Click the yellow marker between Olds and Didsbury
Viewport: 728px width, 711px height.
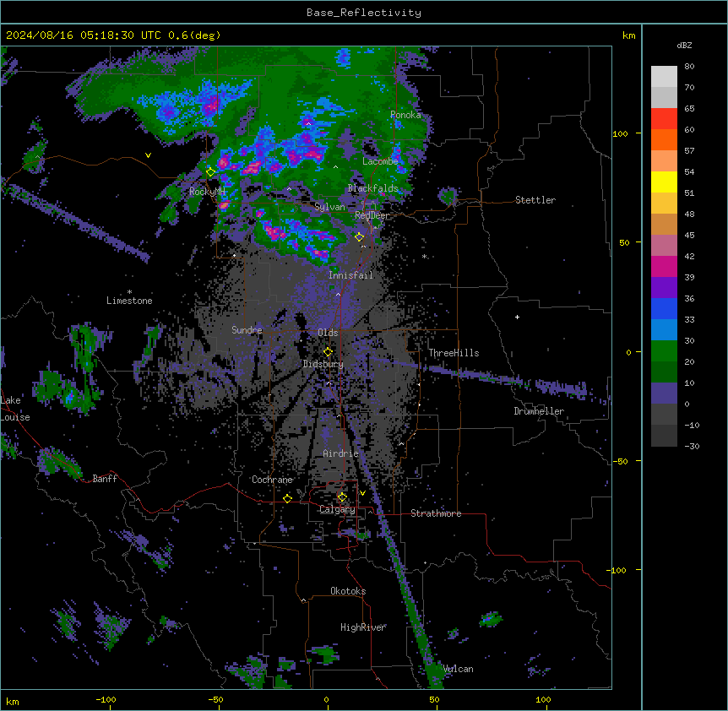click(x=328, y=352)
